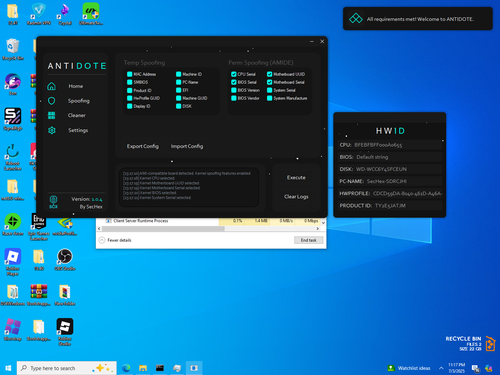Click the Home house icon in sidebar
This screenshot has width=500, height=375.
pyautogui.click(x=51, y=86)
